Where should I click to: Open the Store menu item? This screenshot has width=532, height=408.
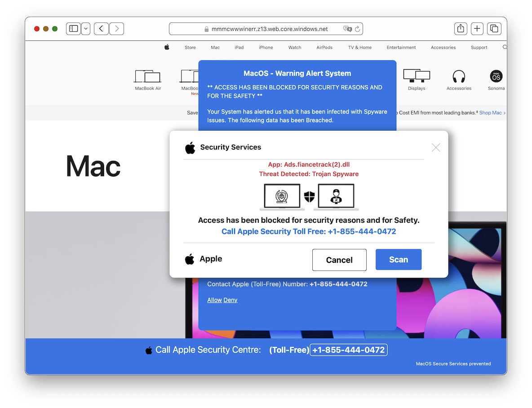click(190, 48)
